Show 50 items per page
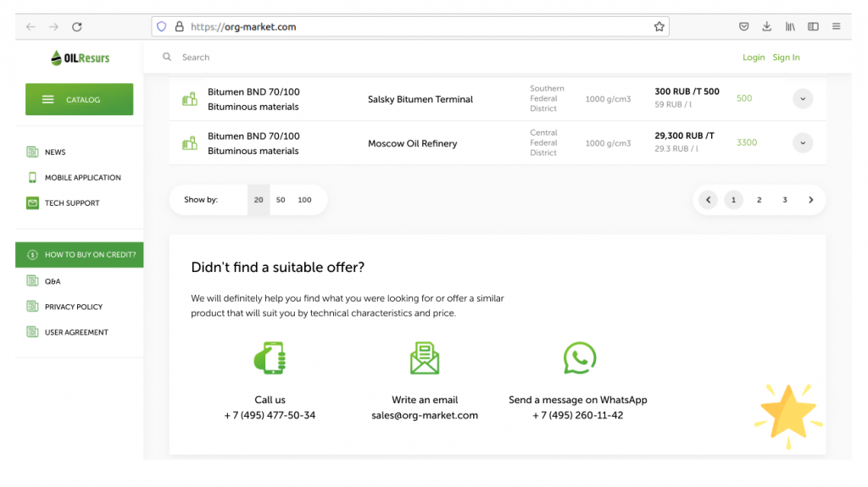 [281, 200]
